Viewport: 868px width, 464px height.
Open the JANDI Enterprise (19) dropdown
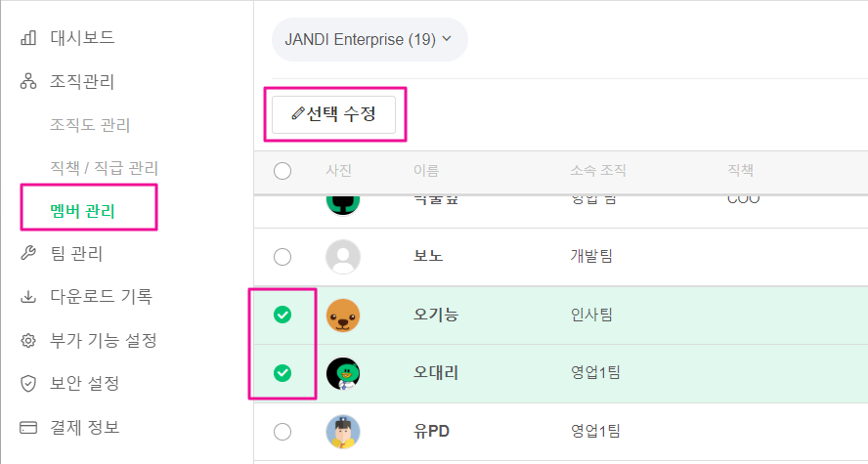tap(369, 39)
